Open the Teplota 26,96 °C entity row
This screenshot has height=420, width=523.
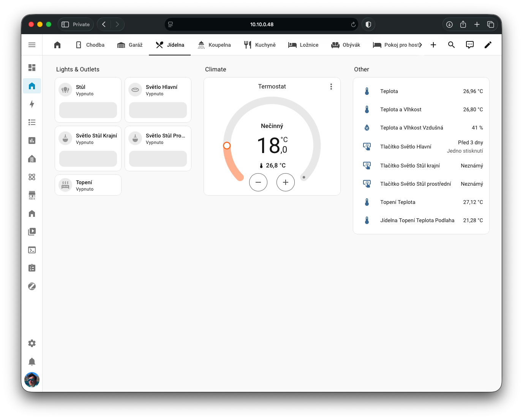421,91
